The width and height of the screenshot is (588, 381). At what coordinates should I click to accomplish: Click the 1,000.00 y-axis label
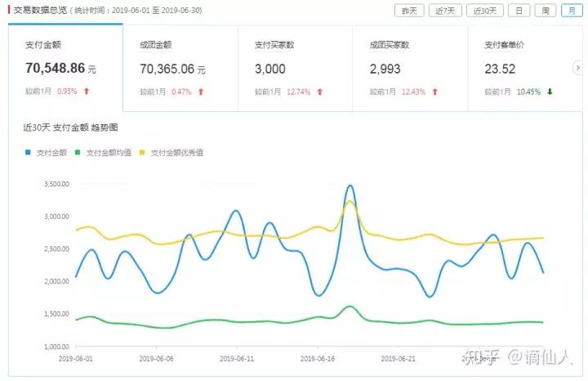(56, 347)
